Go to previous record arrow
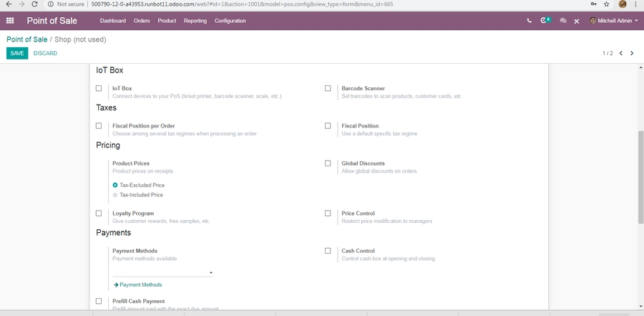The height and width of the screenshot is (316, 644). pos(621,53)
